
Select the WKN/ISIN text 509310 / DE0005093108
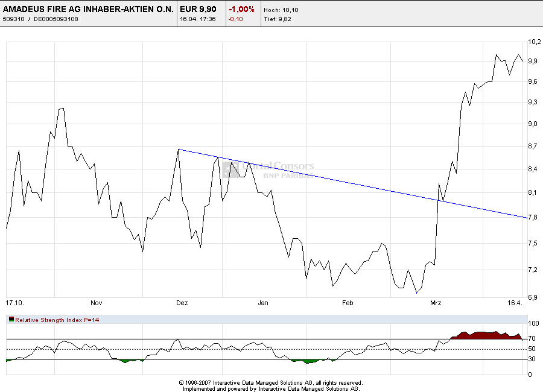(40, 19)
